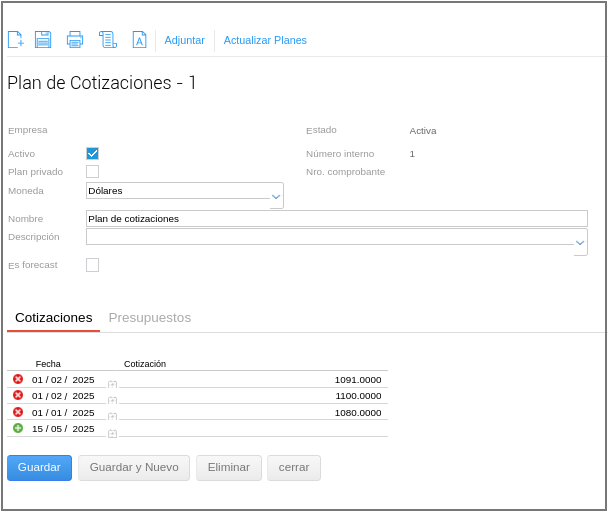Viewport: 608px width, 512px height.
Task: Click the Nombre text field
Action: tap(336, 218)
